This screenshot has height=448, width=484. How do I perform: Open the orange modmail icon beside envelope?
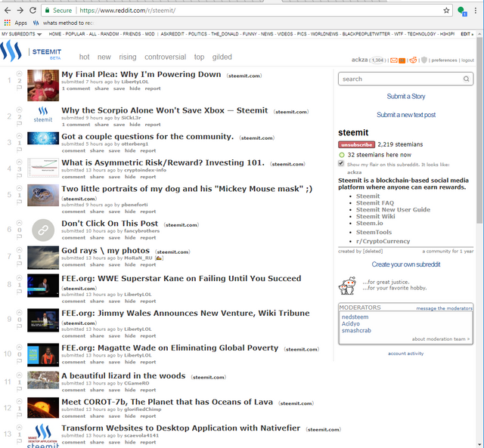[x=402, y=60]
